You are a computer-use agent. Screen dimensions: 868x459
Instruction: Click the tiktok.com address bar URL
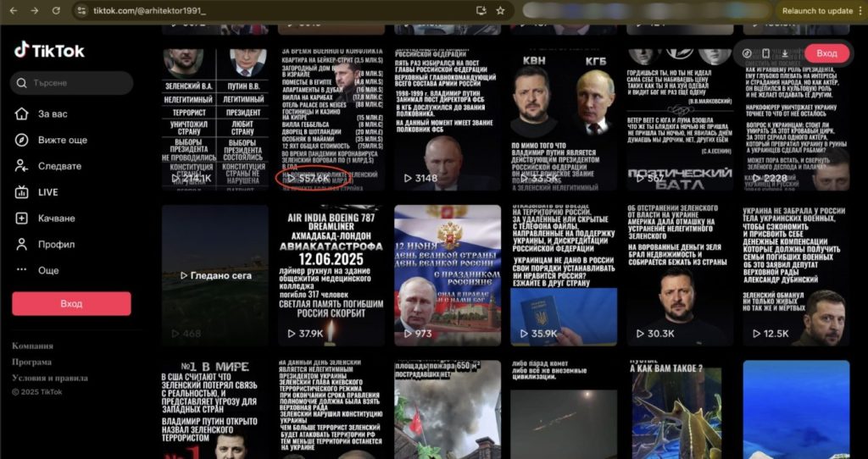[149, 10]
